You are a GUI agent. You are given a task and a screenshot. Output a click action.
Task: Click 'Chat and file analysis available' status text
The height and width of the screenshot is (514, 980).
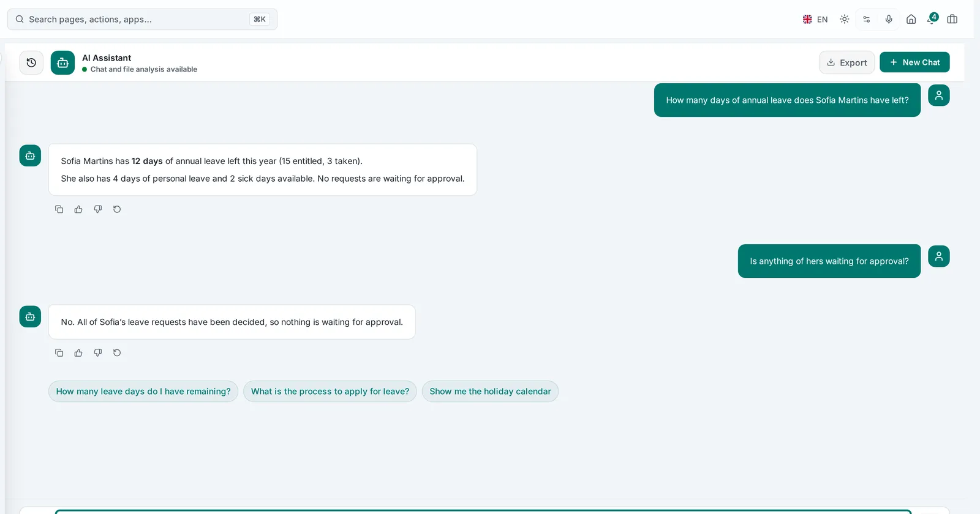(x=144, y=70)
